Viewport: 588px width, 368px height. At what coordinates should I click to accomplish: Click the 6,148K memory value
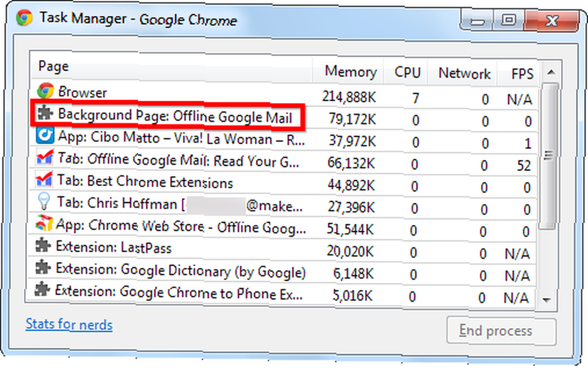[x=353, y=274]
